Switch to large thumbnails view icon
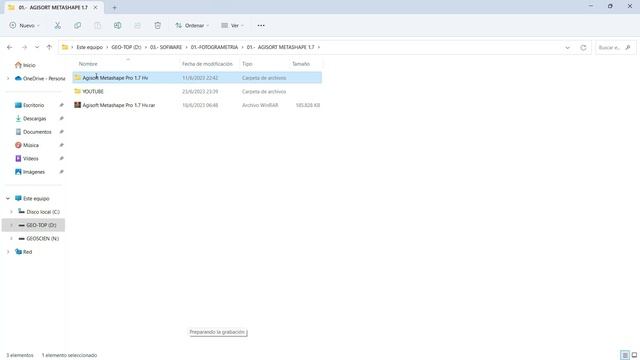Screen dimensions: 640x360 coord(634,355)
